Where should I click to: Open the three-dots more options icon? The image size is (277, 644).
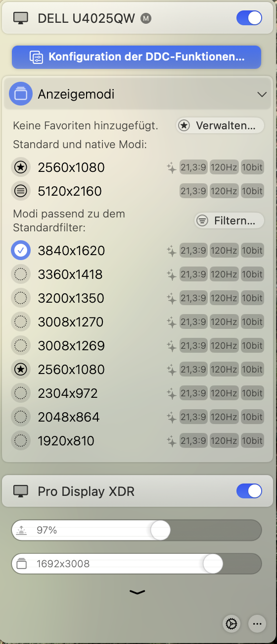pos(256,624)
